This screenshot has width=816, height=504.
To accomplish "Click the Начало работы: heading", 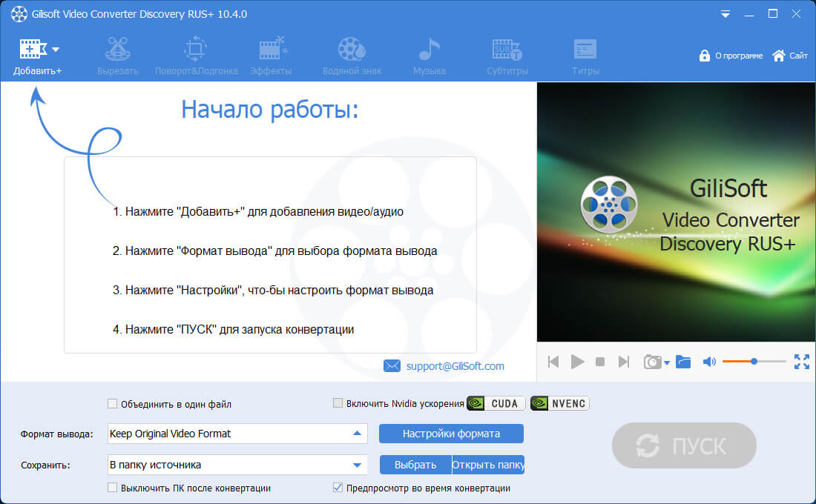I will [x=269, y=110].
